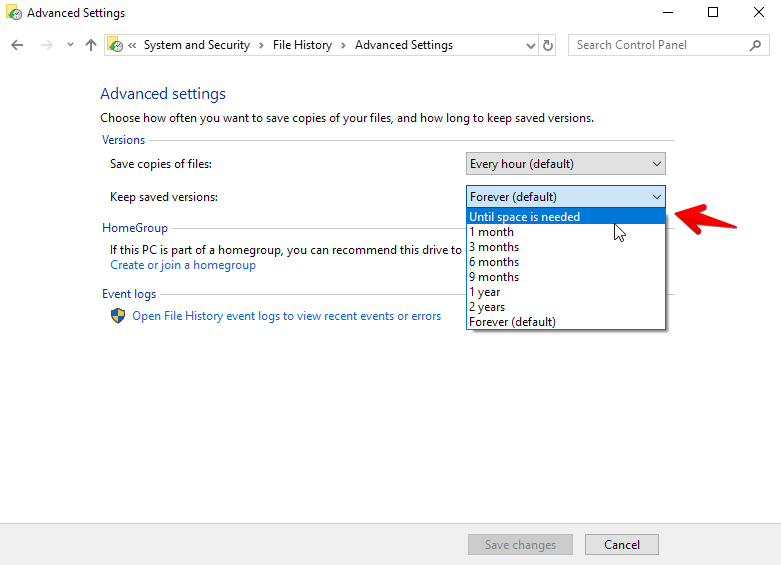Expand the address bar history dropdown

coord(530,46)
